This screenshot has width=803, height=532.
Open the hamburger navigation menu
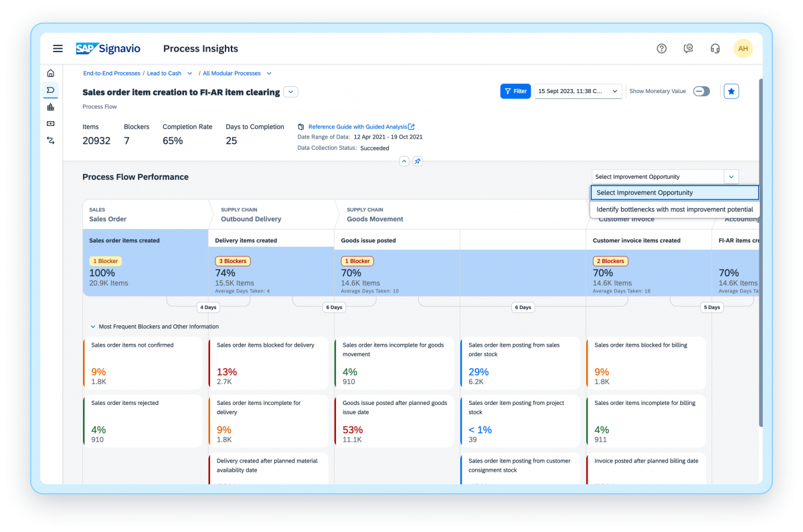point(58,48)
